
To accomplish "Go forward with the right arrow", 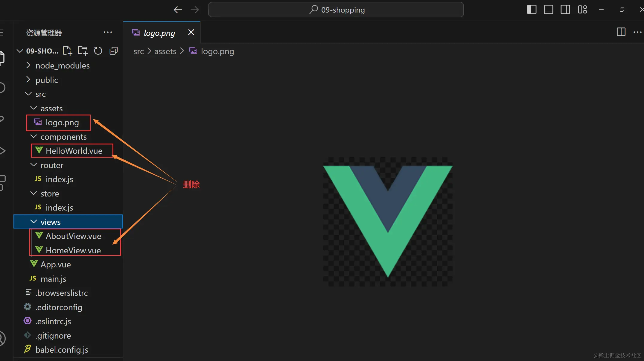I will coord(195,10).
